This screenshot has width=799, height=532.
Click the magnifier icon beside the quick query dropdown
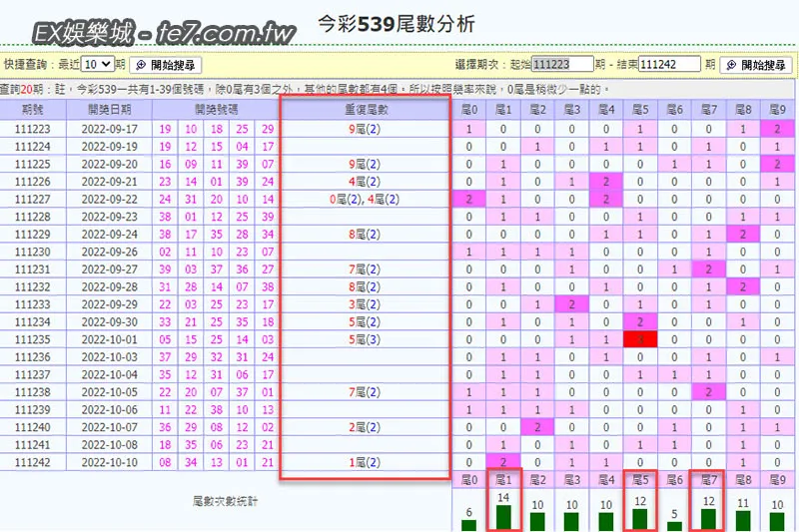pos(142,64)
